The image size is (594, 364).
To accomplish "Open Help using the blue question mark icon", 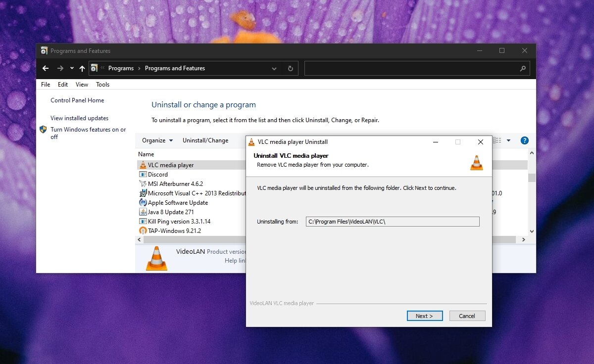I will point(524,140).
